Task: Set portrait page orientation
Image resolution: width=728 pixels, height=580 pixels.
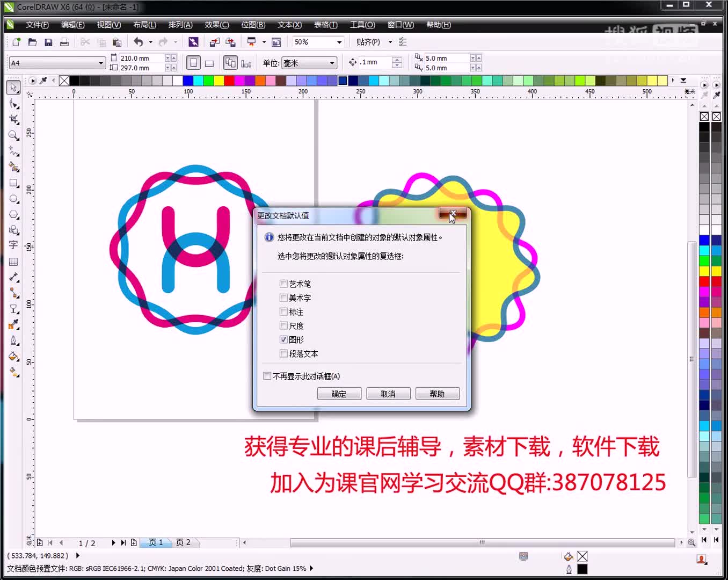Action: (x=193, y=63)
